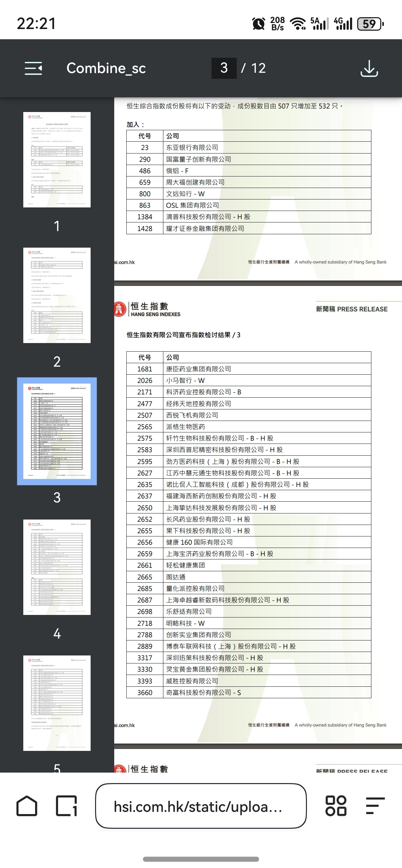Open page 4 thumbnail

point(57,567)
